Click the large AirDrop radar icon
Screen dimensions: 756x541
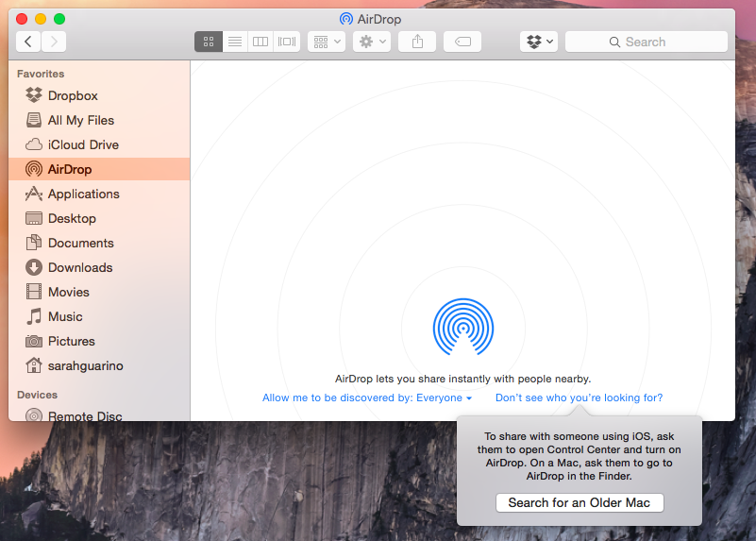(462, 328)
